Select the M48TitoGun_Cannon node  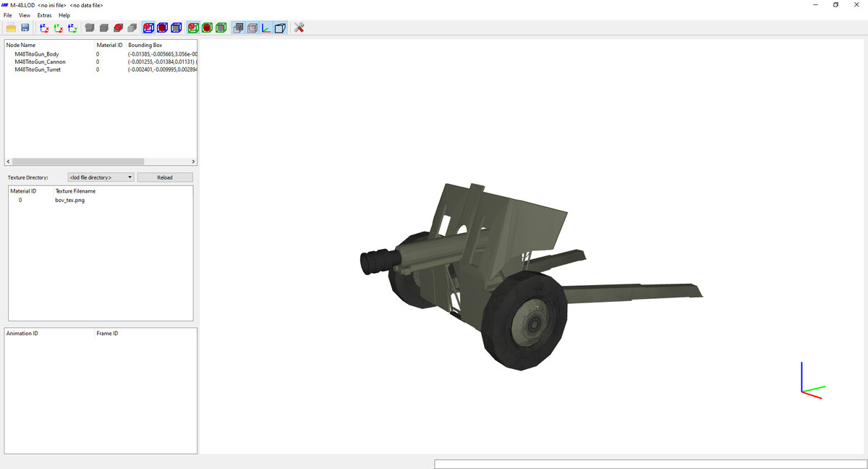point(40,62)
